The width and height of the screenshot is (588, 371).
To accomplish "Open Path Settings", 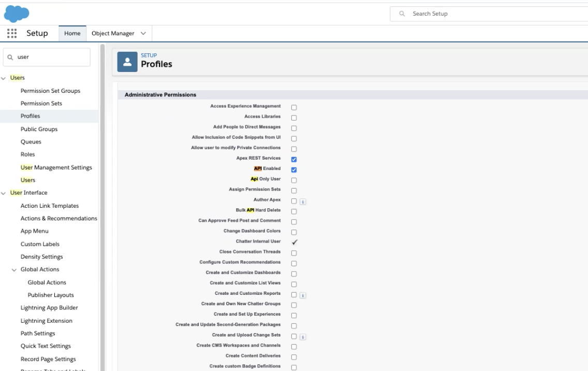I will coord(38,334).
